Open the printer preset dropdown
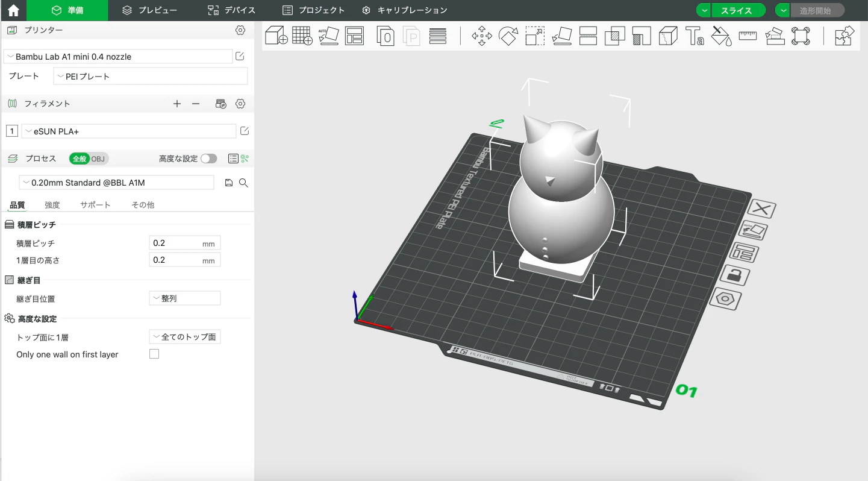868x481 pixels. click(118, 57)
